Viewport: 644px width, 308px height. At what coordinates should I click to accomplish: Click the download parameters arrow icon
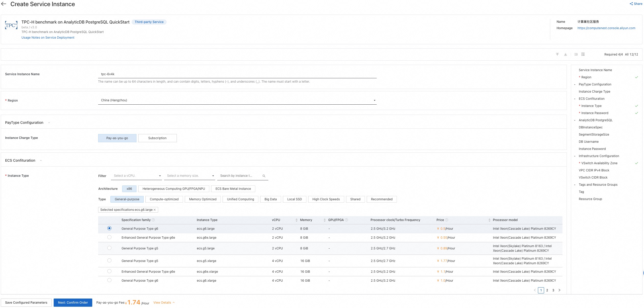tap(566, 54)
